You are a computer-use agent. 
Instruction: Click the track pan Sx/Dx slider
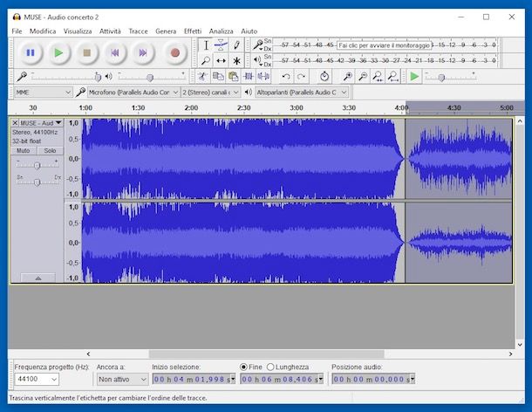click(x=38, y=182)
